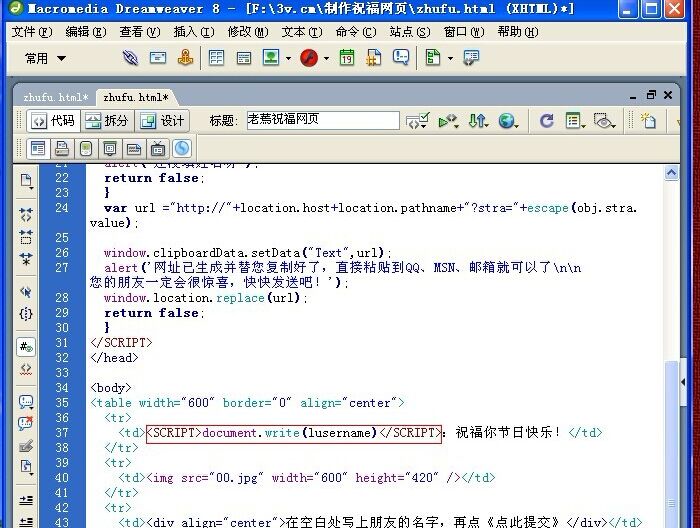Render screen media type icon

(38, 149)
